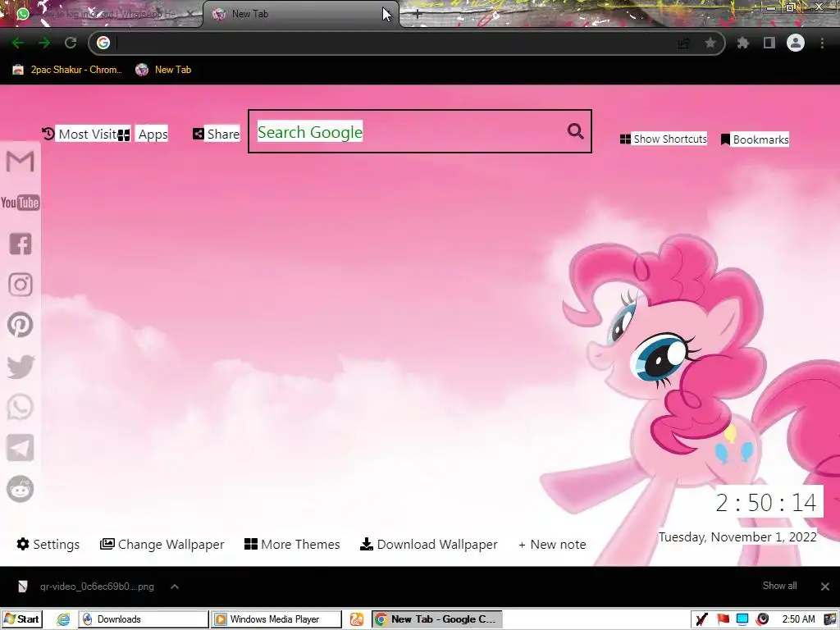
Task: Open Pinterest sidebar icon
Action: point(21,325)
